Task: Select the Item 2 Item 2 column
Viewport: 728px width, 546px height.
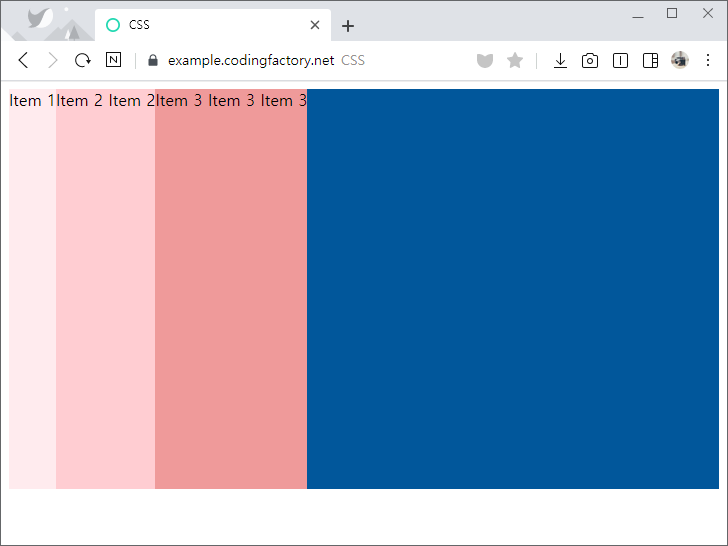Action: 105,290
